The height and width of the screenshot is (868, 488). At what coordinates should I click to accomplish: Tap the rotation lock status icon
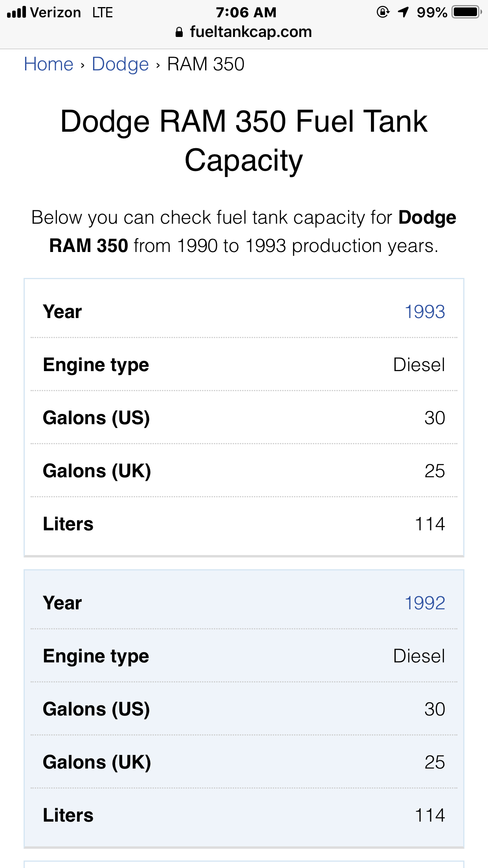[x=383, y=12]
